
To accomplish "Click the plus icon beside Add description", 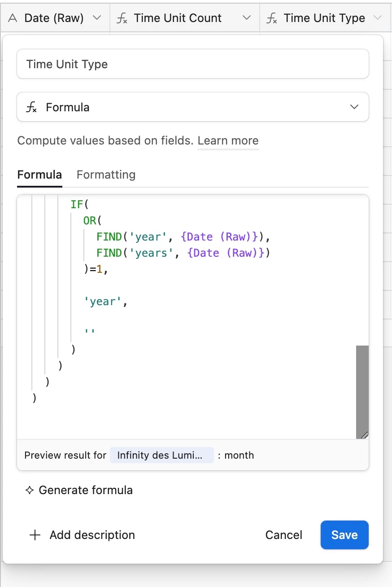I will (x=35, y=535).
